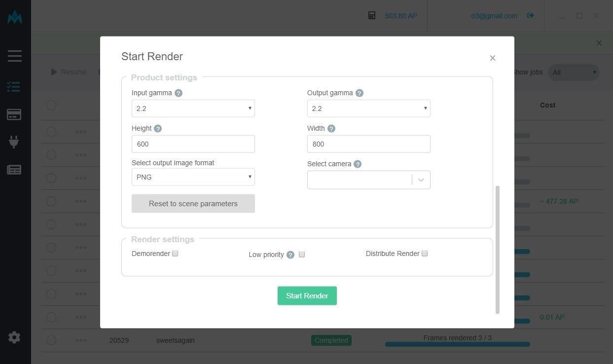Image resolution: width=613 pixels, height=364 pixels.
Task: Click the Height input field
Action: tap(193, 144)
